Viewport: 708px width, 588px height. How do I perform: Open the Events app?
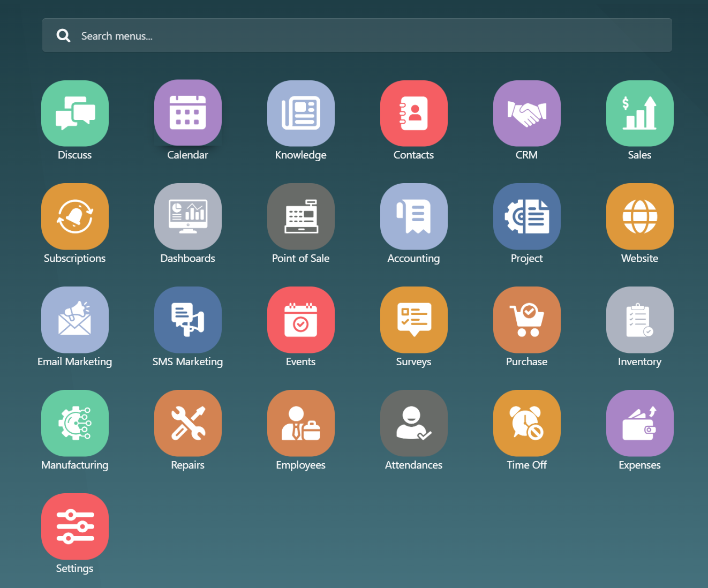pos(301,320)
